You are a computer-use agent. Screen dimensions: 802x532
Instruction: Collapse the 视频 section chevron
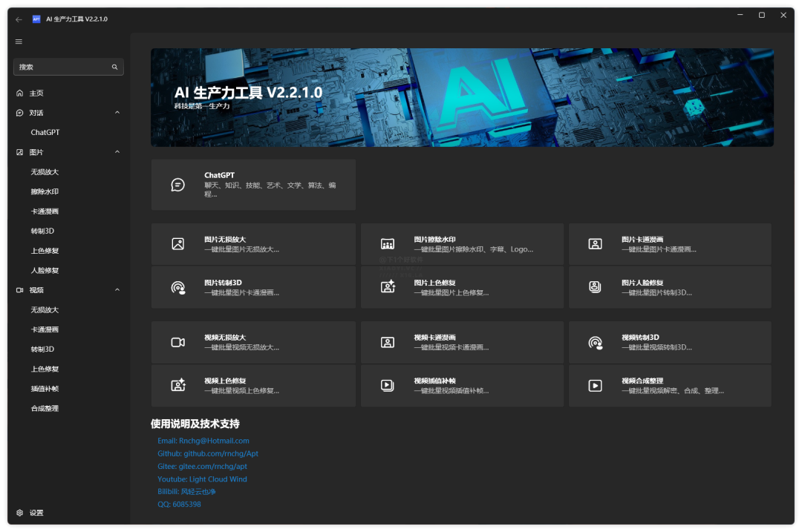[117, 289]
